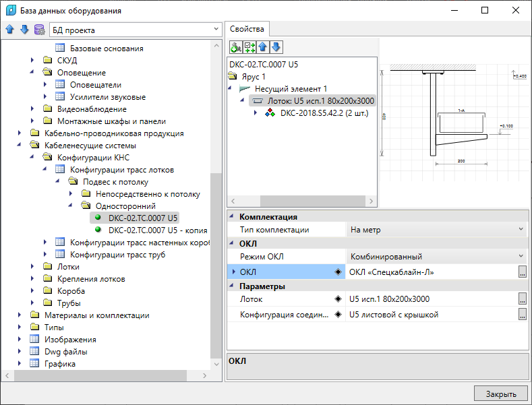Click the blue up arrow beside database selector
532x405 pixels.
(x=9, y=30)
